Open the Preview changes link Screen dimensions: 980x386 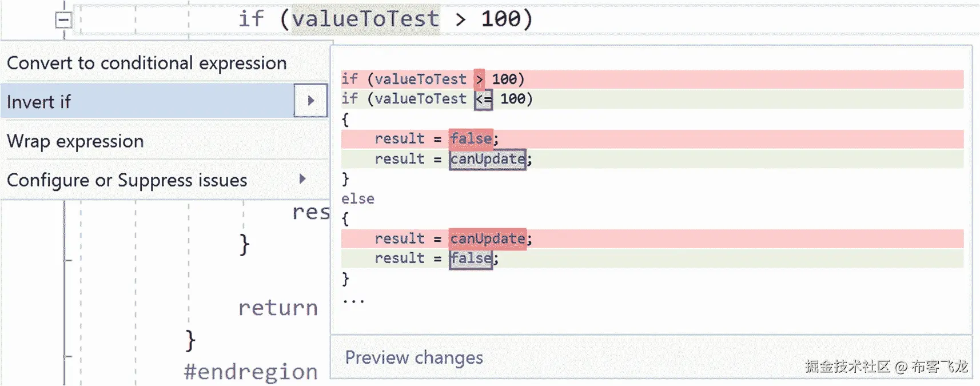(x=414, y=358)
